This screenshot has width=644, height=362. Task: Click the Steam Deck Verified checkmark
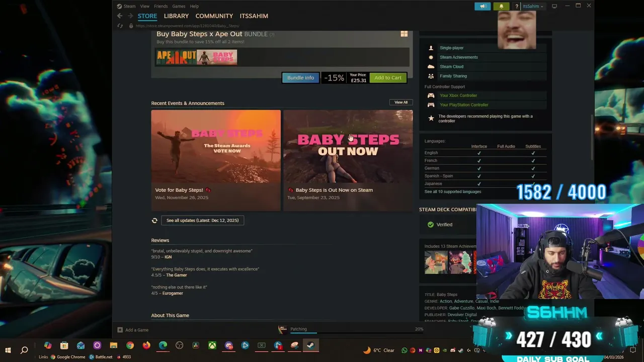431,225
